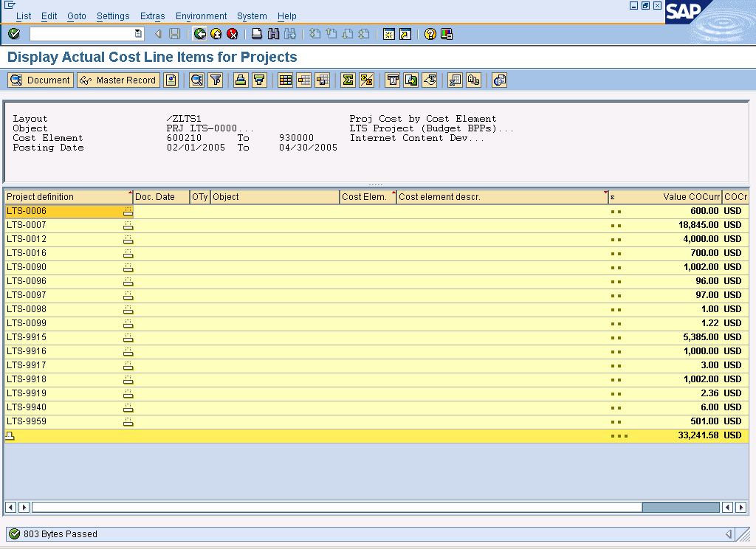Collapse the command field with the triangle arrow
The height and width of the screenshot is (549, 756).
158,34
